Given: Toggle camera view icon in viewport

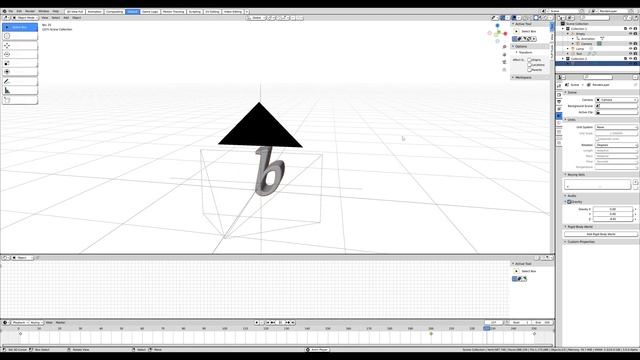Looking at the screenshot, I should tap(504, 62).
